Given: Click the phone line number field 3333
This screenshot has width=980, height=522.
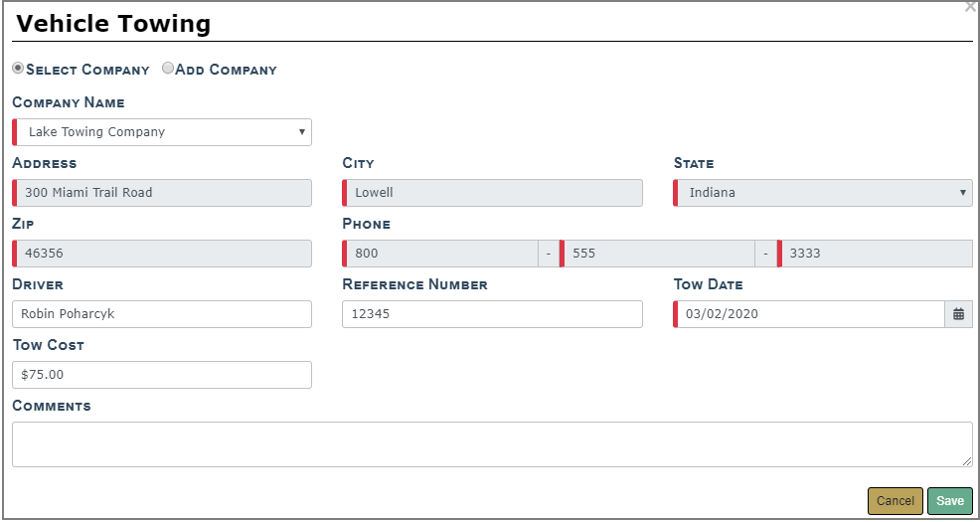Looking at the screenshot, I should [x=875, y=254].
